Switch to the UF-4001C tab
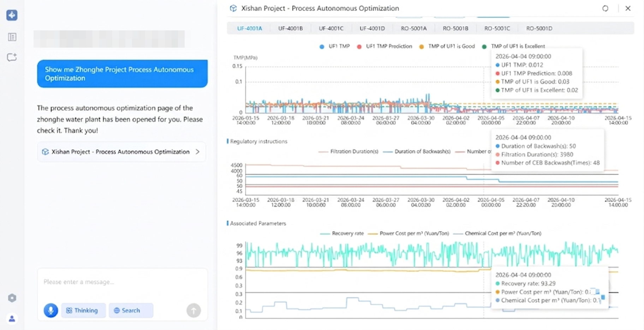This screenshot has height=330, width=644. pyautogui.click(x=331, y=29)
